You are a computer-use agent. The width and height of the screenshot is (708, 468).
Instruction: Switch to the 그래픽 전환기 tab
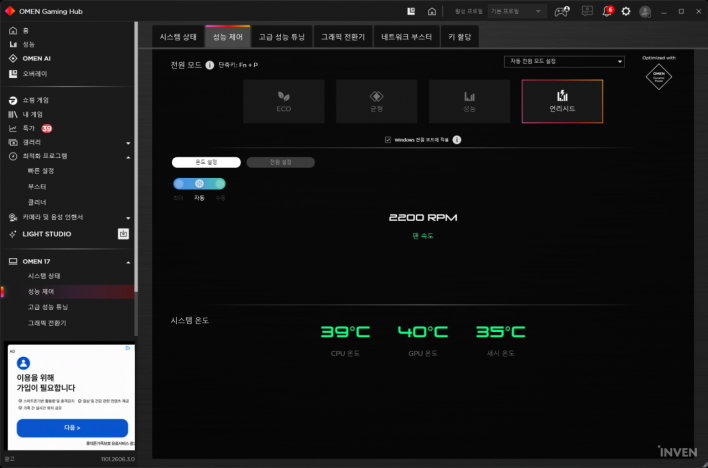pos(343,37)
